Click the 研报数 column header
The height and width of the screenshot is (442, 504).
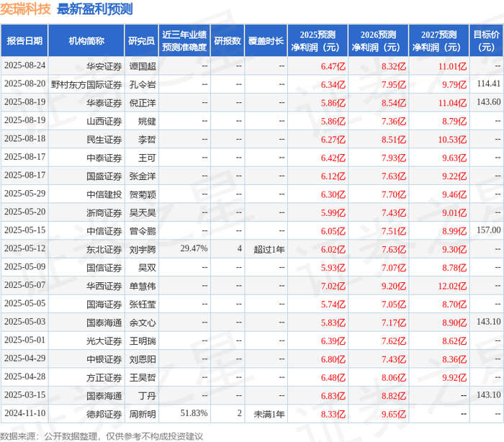[228, 41]
